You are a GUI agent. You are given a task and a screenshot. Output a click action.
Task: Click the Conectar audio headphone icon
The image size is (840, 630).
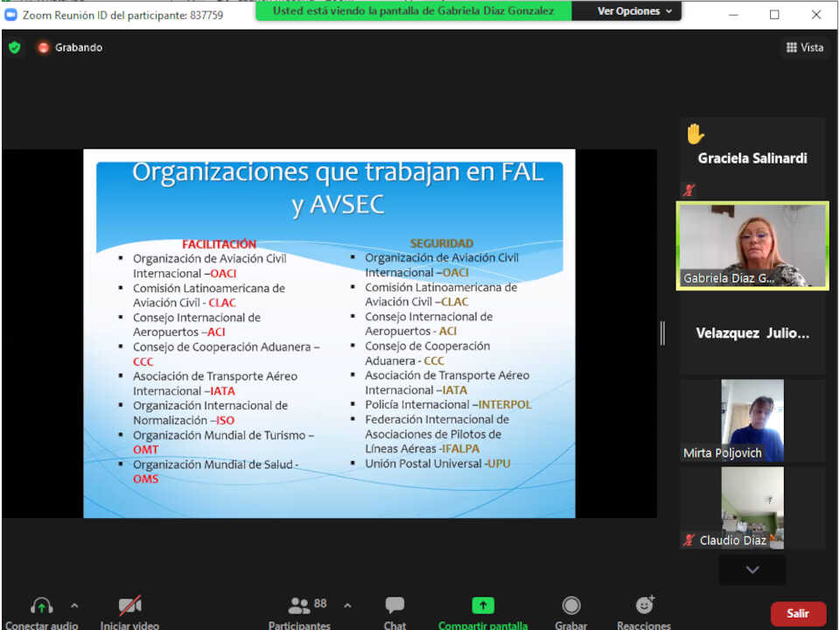tap(42, 605)
